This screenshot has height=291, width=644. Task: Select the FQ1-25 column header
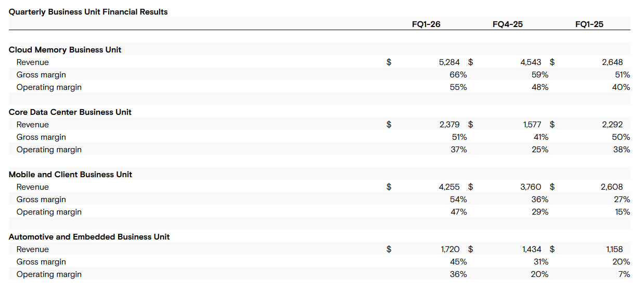[589, 24]
